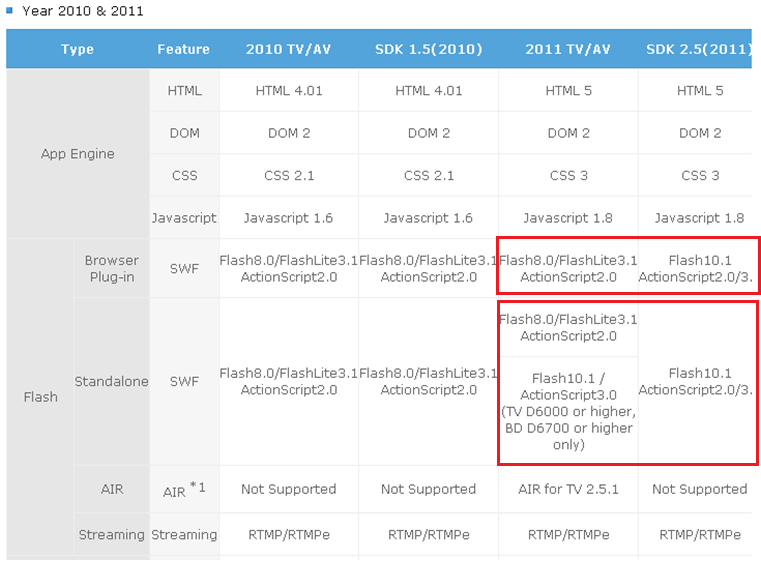
Task: Click 'DOM 2' under 2011 TV/AV
Action: pyautogui.click(x=568, y=133)
